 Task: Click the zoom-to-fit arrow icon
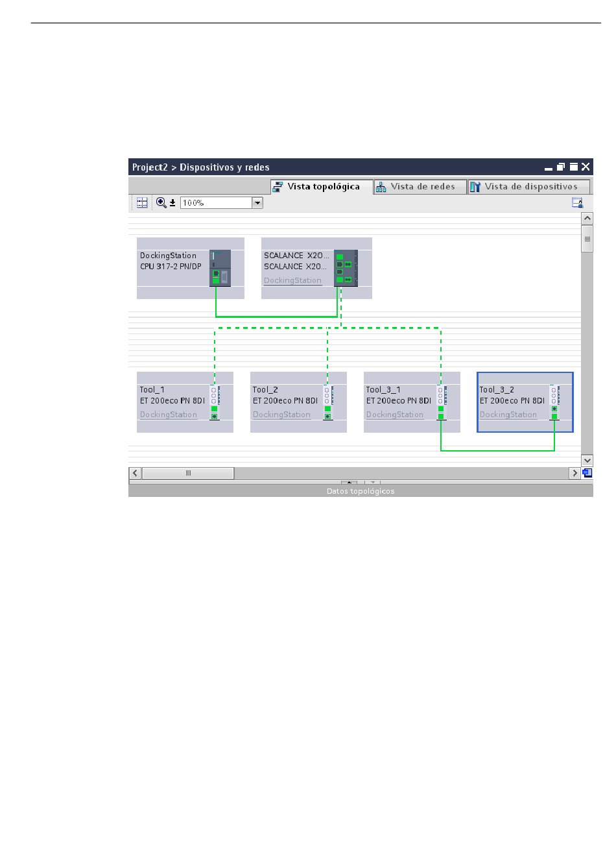click(172, 203)
